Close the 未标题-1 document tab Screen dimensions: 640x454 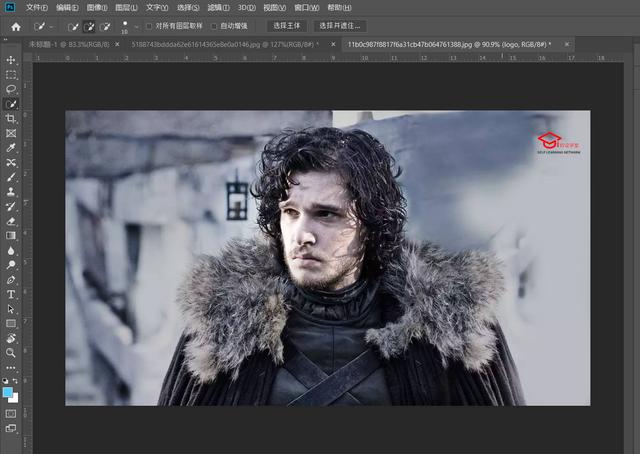(x=118, y=45)
